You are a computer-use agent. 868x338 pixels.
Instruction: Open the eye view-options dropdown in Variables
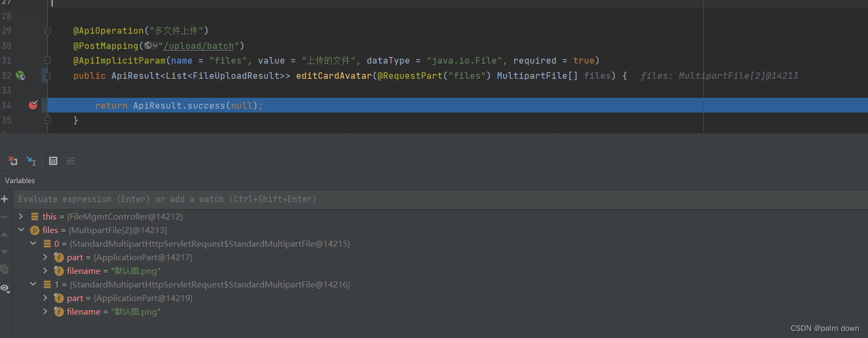(x=5, y=289)
